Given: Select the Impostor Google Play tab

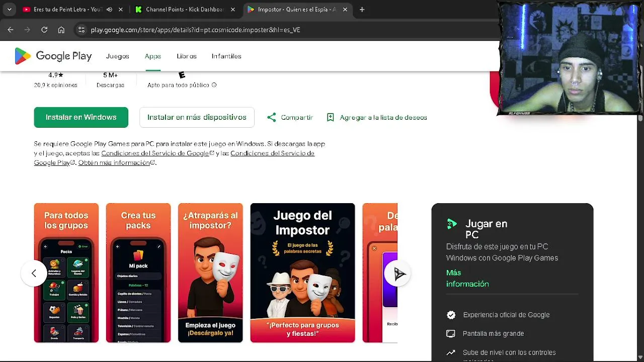Looking at the screenshot, I should point(297,10).
